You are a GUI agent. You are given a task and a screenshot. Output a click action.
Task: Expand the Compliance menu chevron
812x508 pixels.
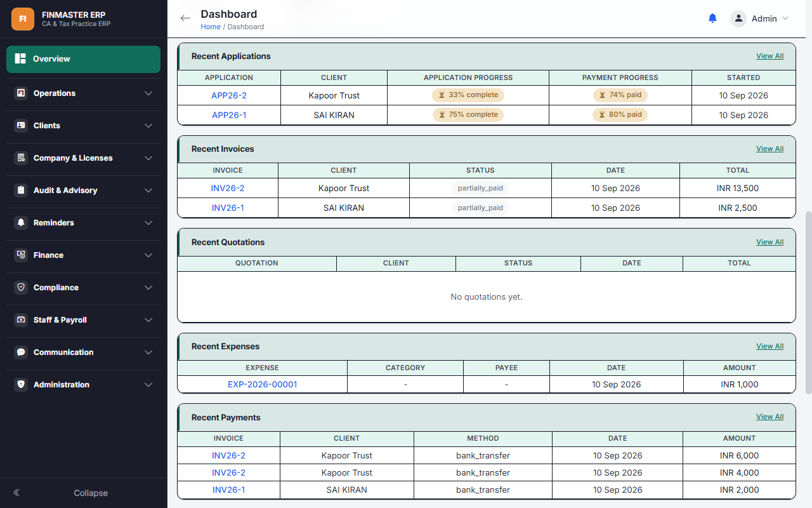[x=148, y=288]
